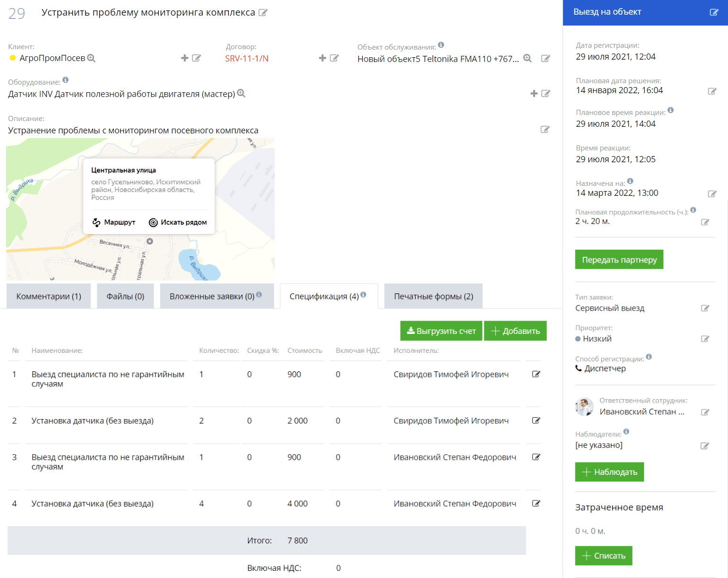Screen dimensions: 728x578
Task: Click the Выгрузить счет button
Action: click(x=441, y=331)
